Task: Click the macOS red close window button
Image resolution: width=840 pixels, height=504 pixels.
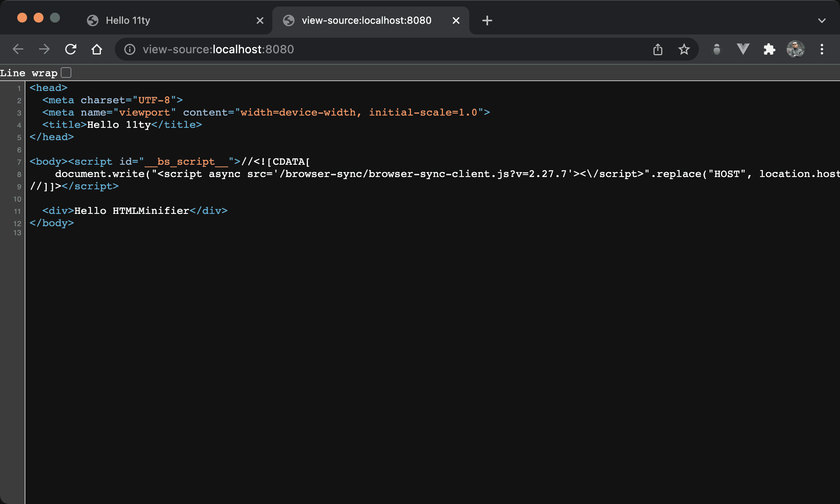Action: pyautogui.click(x=22, y=18)
